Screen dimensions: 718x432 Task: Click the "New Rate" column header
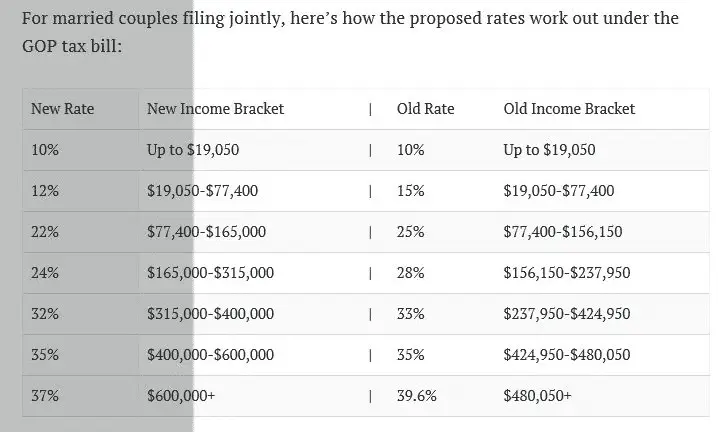tap(62, 109)
